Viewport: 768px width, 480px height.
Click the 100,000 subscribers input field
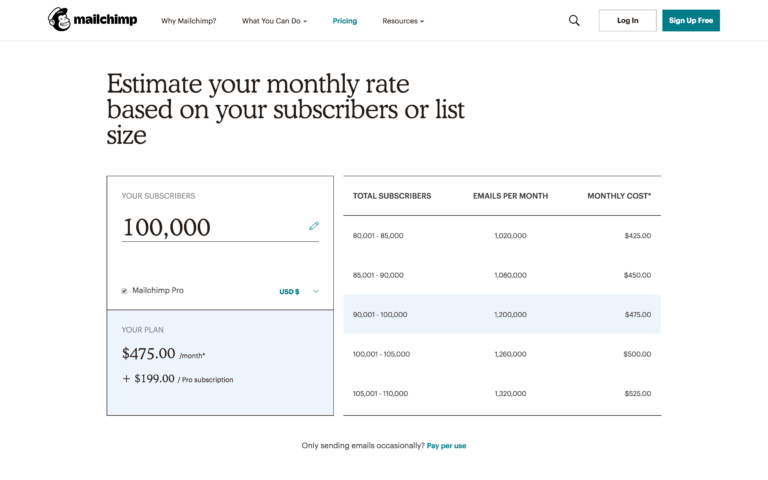point(220,228)
